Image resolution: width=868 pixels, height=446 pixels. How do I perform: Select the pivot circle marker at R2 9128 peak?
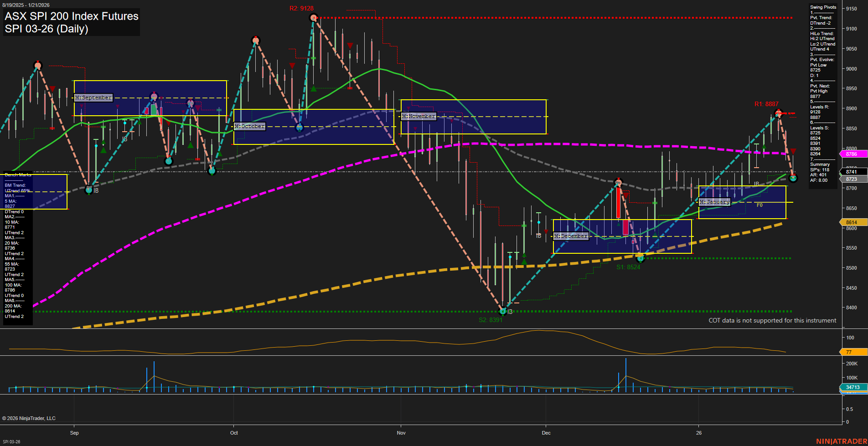pyautogui.click(x=313, y=17)
